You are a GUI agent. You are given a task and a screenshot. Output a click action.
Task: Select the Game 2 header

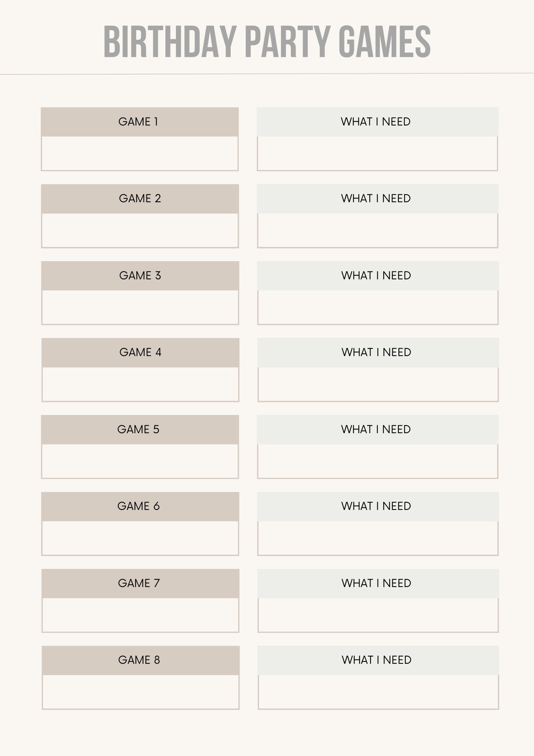[x=140, y=199]
